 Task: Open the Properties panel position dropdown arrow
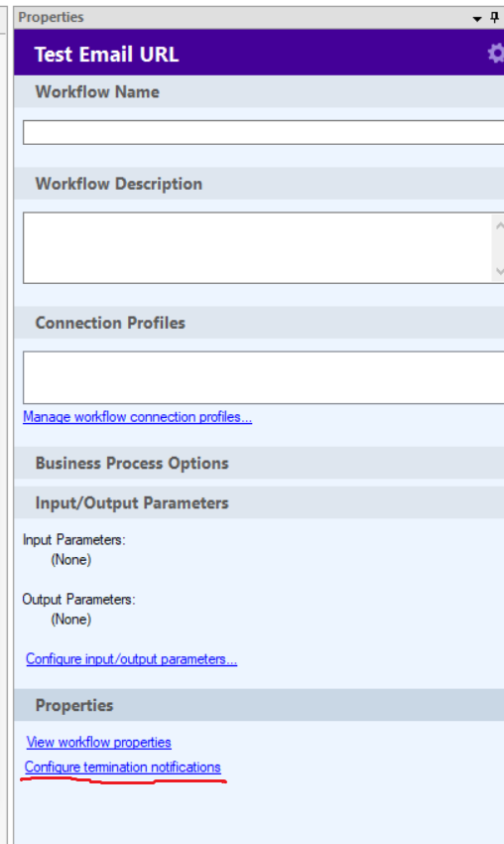(x=476, y=19)
